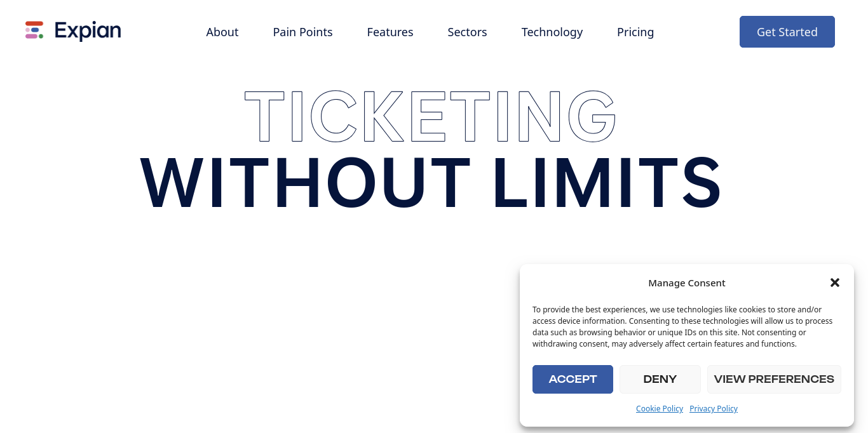
Task: Click the outlined TICKETING headline
Action: [x=430, y=117]
